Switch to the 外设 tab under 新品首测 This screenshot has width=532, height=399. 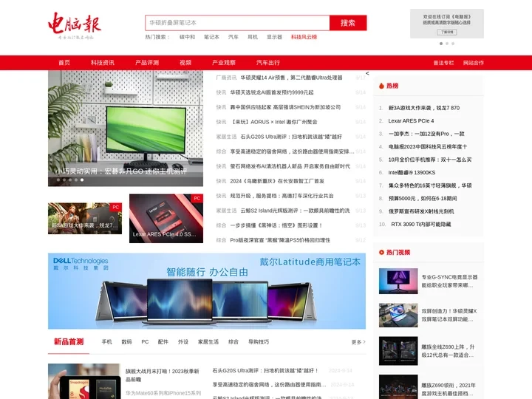[183, 341]
